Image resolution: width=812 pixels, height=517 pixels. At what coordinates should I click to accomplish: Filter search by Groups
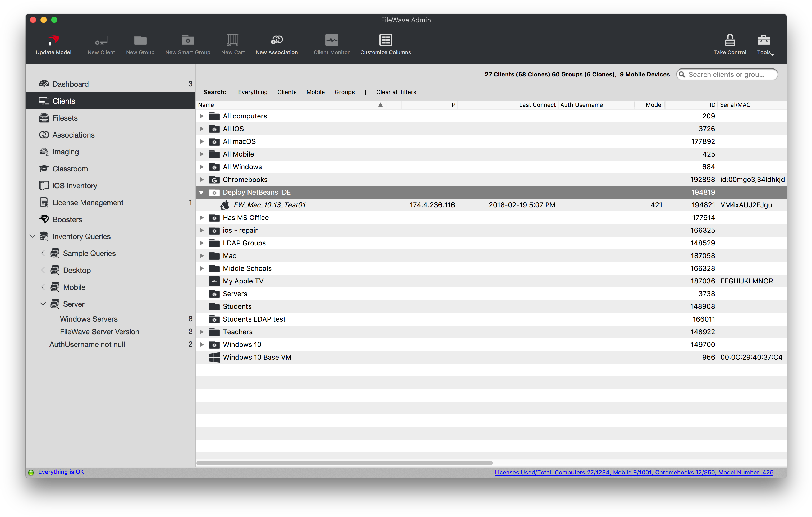[344, 92]
